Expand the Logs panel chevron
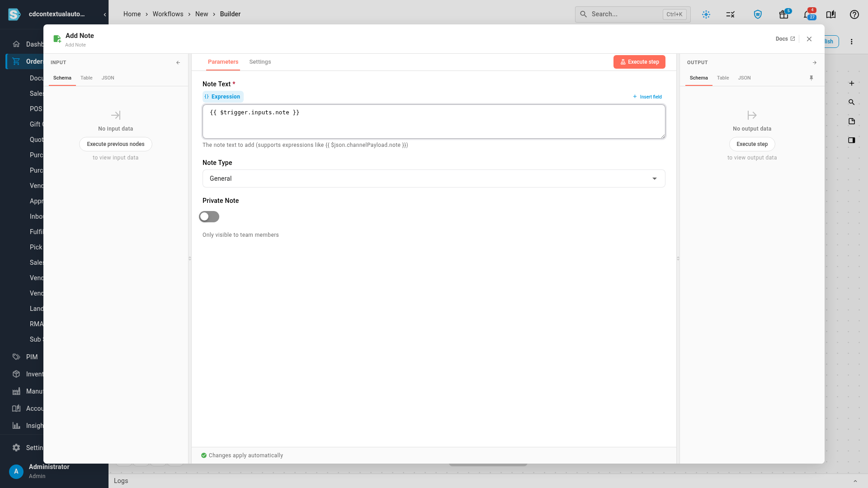The image size is (868, 488). click(855, 481)
